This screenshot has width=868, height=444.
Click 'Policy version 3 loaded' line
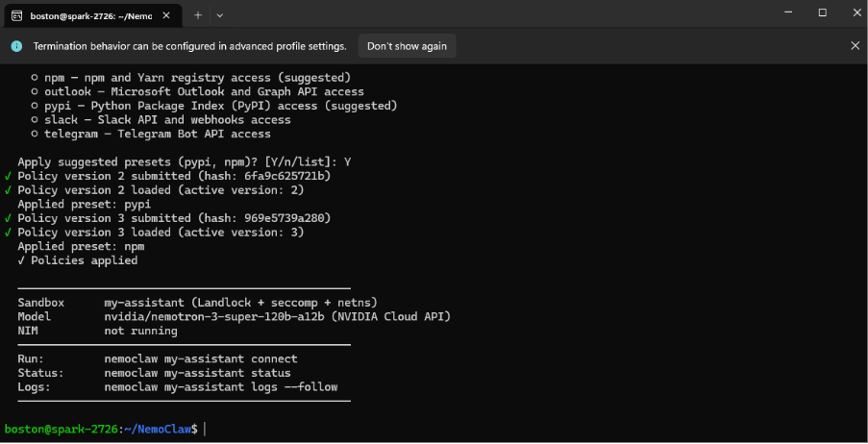tap(155, 233)
